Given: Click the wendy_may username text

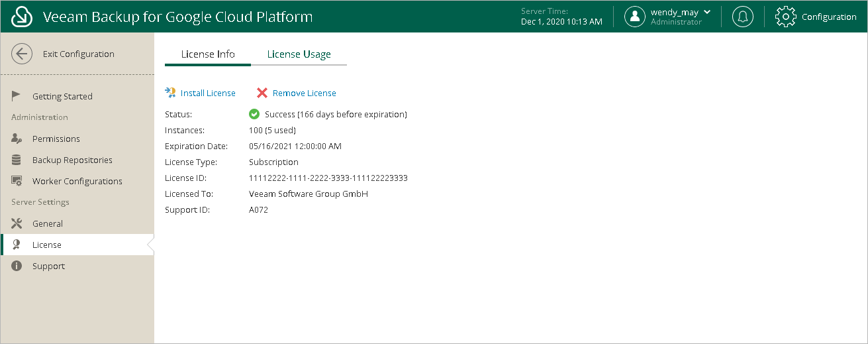Looking at the screenshot, I should [x=675, y=12].
